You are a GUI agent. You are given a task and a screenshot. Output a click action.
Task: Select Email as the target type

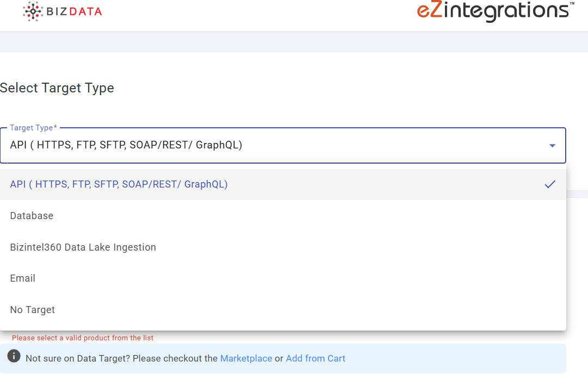22,278
